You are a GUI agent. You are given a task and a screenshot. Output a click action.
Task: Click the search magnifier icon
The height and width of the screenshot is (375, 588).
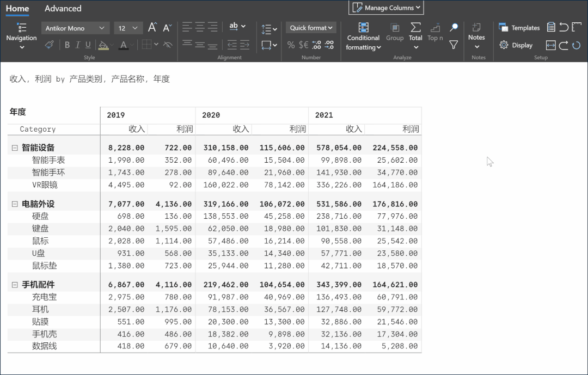coord(454,27)
